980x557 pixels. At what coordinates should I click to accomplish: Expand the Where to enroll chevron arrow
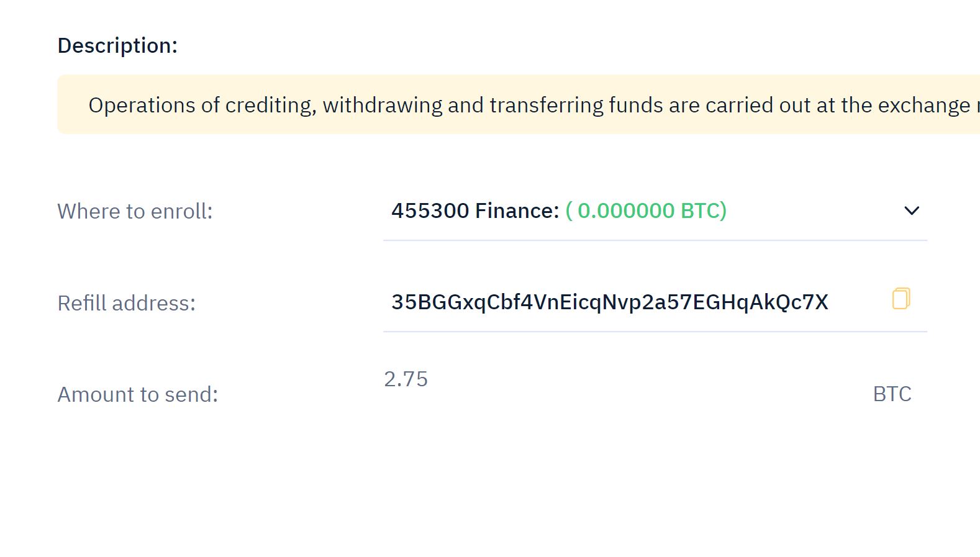[911, 211]
